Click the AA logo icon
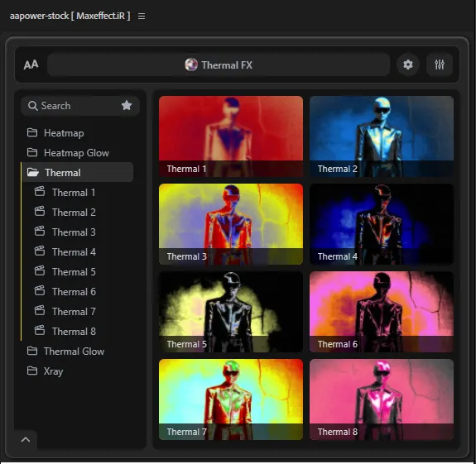The height and width of the screenshot is (464, 476). (31, 65)
